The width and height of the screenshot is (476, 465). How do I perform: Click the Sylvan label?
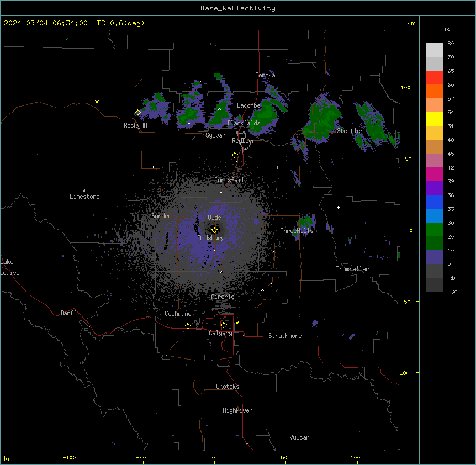215,135
